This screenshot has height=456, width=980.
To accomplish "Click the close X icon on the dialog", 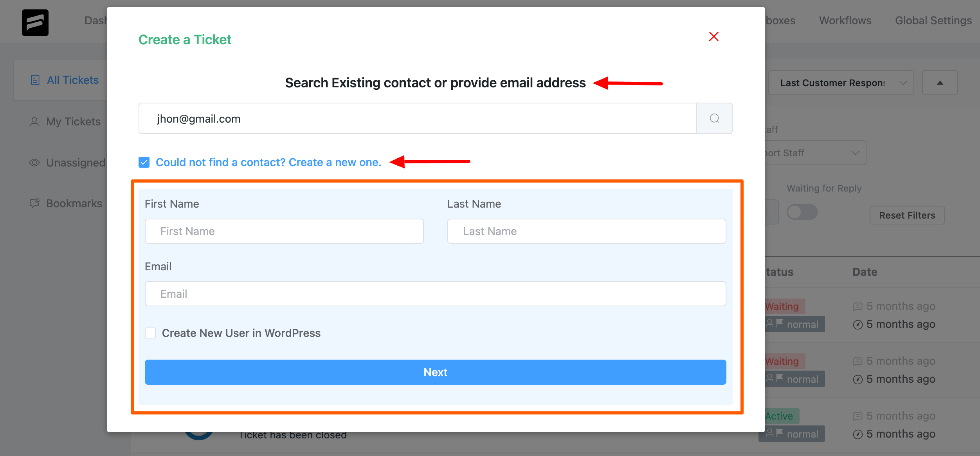I will point(714,36).
